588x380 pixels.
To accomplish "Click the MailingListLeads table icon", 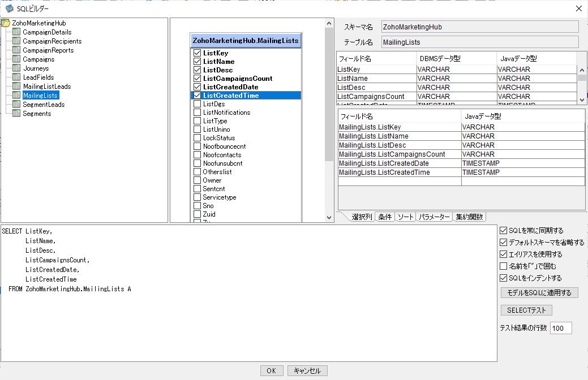I will (16, 86).
